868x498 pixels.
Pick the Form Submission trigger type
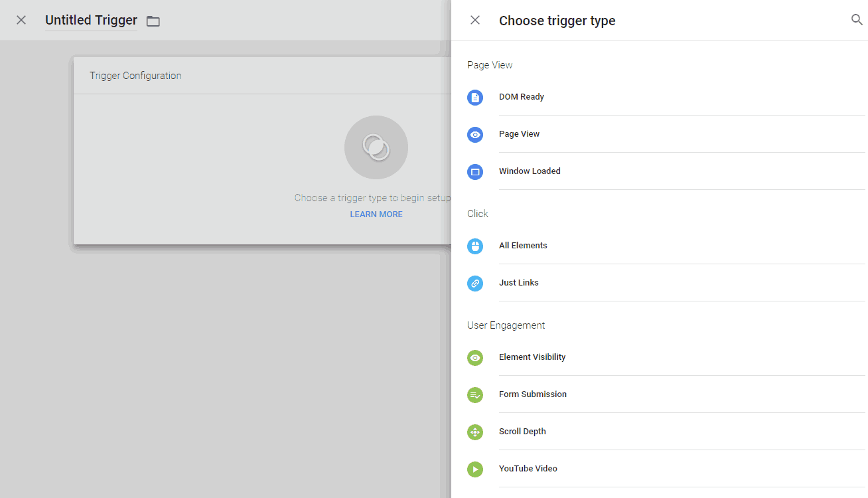pyautogui.click(x=533, y=394)
